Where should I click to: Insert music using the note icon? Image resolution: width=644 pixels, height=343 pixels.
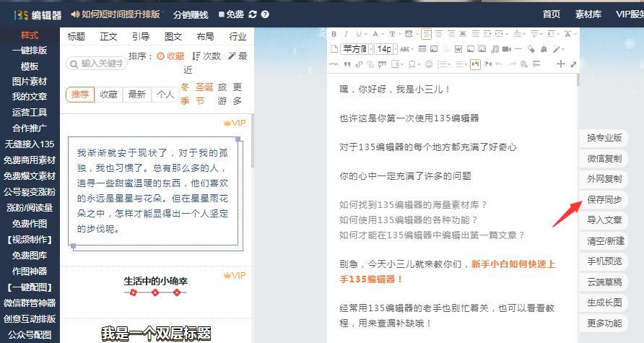(x=495, y=49)
